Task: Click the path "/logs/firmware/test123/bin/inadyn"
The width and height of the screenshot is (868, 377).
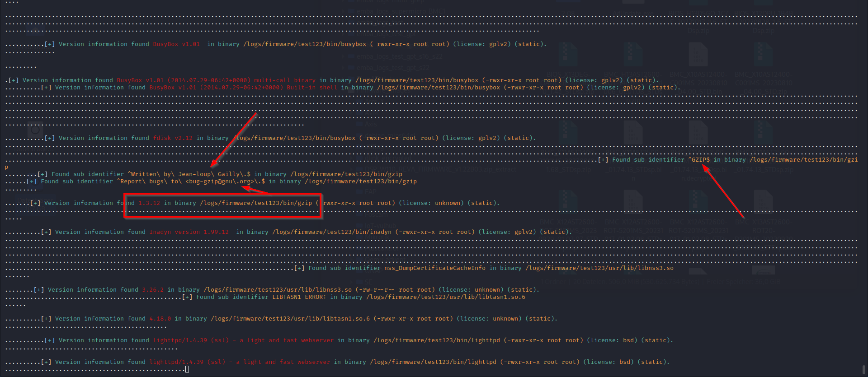Action: pos(332,232)
